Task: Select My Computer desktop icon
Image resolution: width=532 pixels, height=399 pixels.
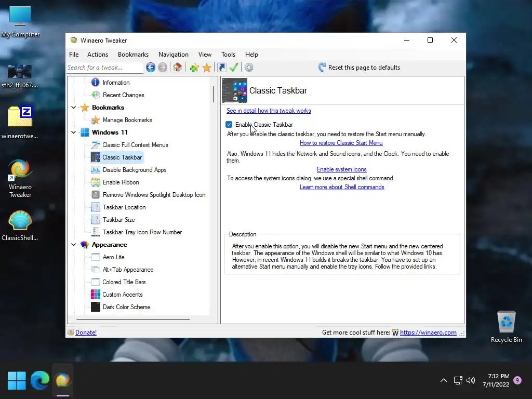Action: [20, 22]
